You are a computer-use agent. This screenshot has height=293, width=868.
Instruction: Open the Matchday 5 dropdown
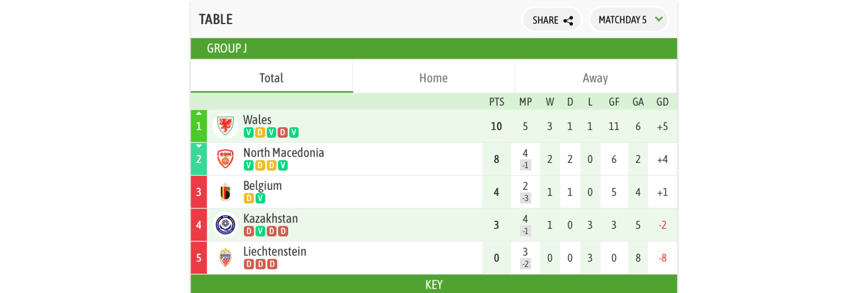tap(629, 20)
